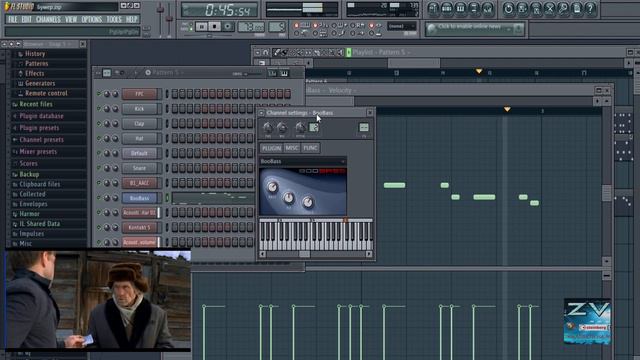640x360 pixels.
Task: Click the BooBass piano keyboard preview
Action: coord(316,234)
